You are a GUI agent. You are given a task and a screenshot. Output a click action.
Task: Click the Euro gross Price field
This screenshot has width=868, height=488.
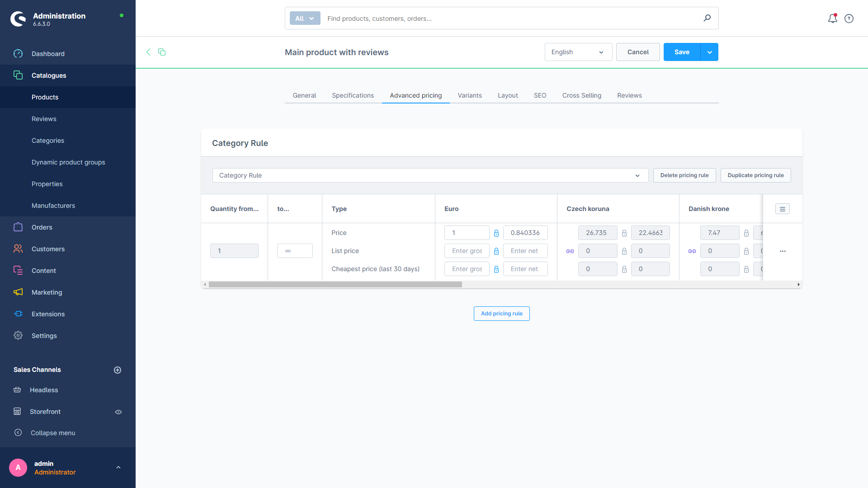467,233
